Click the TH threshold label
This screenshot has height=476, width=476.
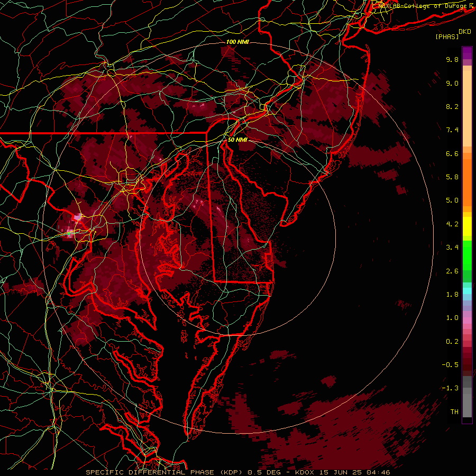(454, 412)
